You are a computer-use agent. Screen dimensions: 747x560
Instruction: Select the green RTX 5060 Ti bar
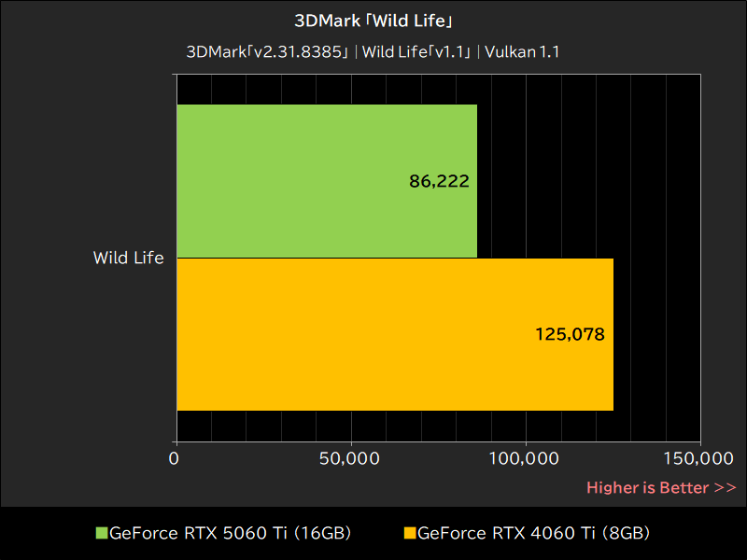(x=327, y=182)
